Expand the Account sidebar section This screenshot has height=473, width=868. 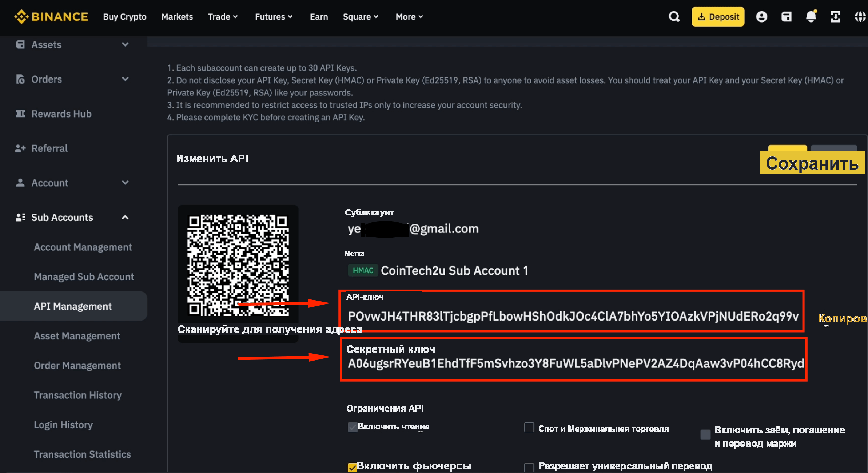click(125, 183)
